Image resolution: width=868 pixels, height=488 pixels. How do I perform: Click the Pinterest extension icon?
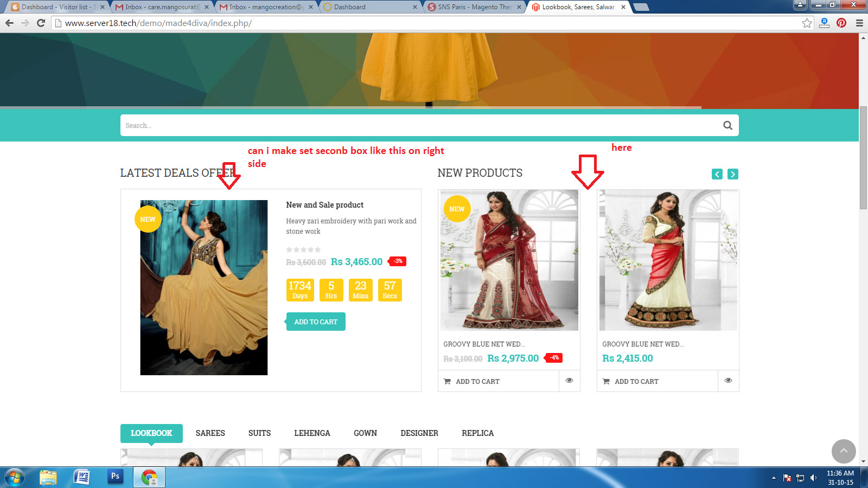click(x=841, y=23)
